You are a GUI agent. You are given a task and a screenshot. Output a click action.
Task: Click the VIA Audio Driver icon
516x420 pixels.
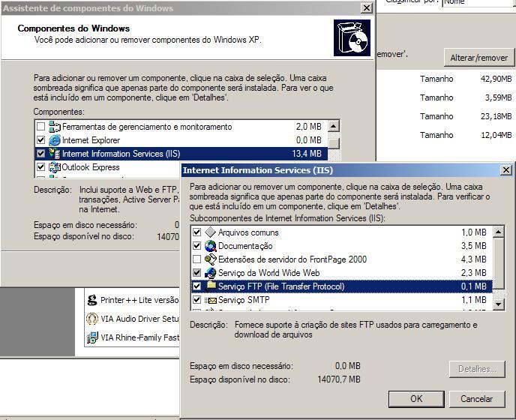coord(92,319)
